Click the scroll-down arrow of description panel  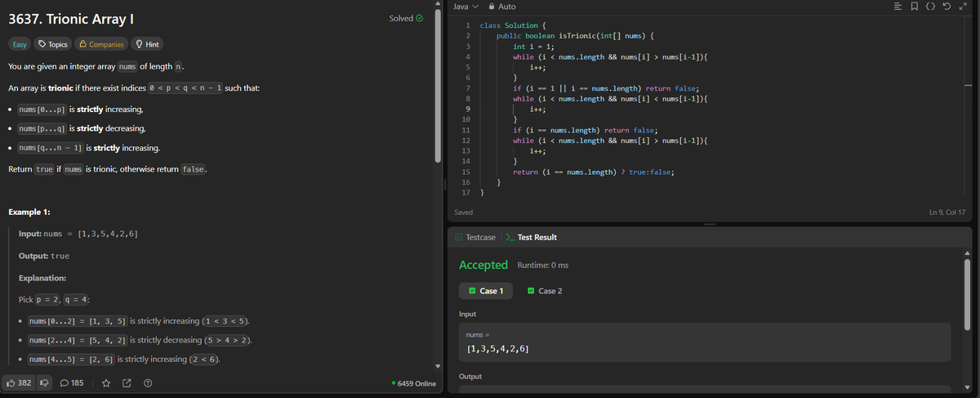click(439, 365)
